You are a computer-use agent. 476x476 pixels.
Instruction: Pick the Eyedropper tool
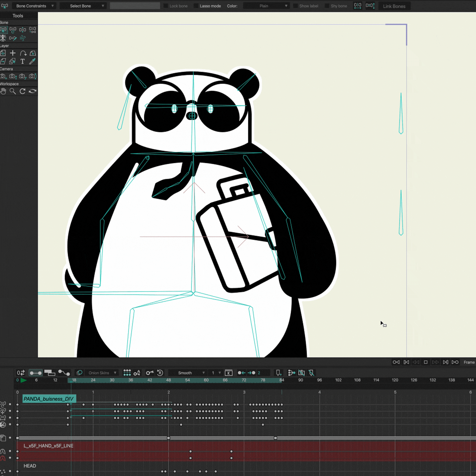pyautogui.click(x=32, y=62)
